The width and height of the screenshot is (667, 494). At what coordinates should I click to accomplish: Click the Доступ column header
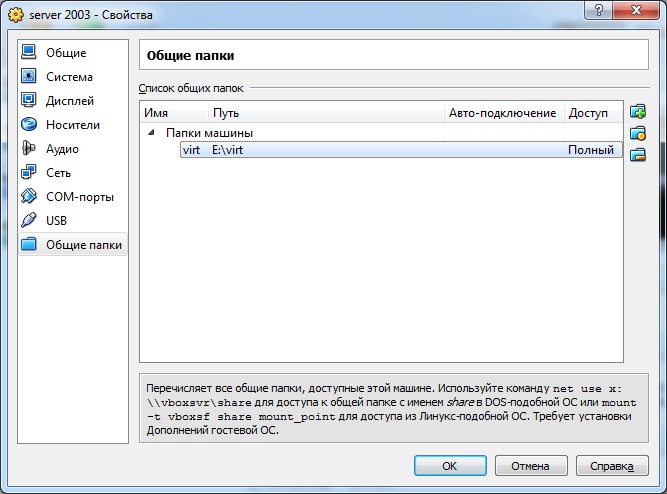pyautogui.click(x=593, y=113)
